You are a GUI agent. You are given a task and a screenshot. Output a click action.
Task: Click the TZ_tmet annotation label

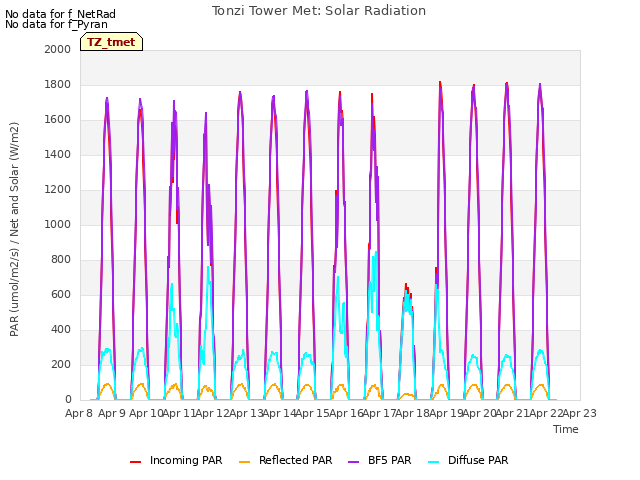click(111, 42)
